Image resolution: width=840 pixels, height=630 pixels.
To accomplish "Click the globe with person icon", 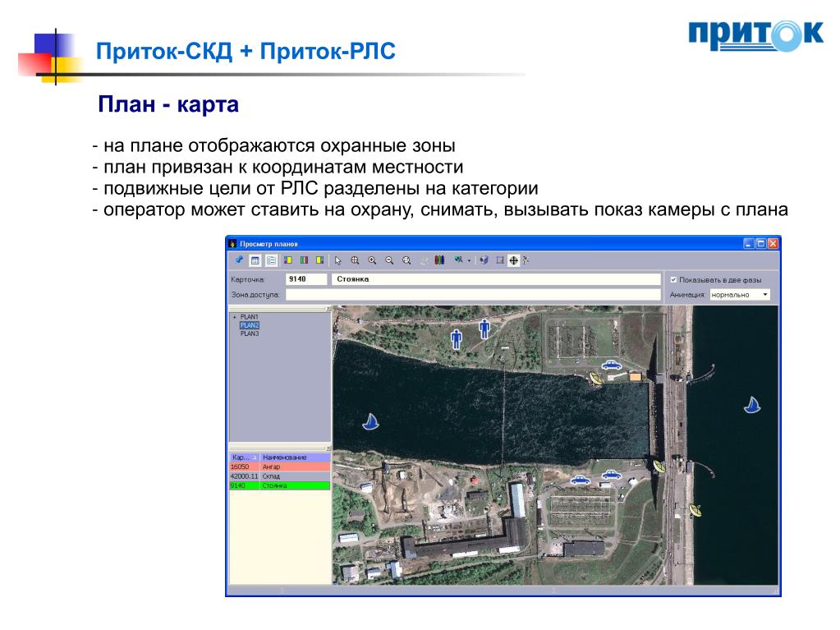I will click(x=458, y=260).
